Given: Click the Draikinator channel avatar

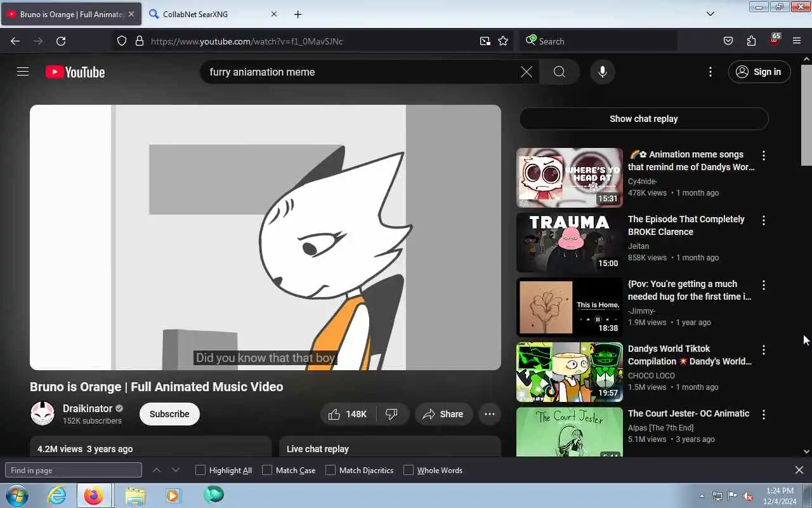Looking at the screenshot, I should [43, 414].
